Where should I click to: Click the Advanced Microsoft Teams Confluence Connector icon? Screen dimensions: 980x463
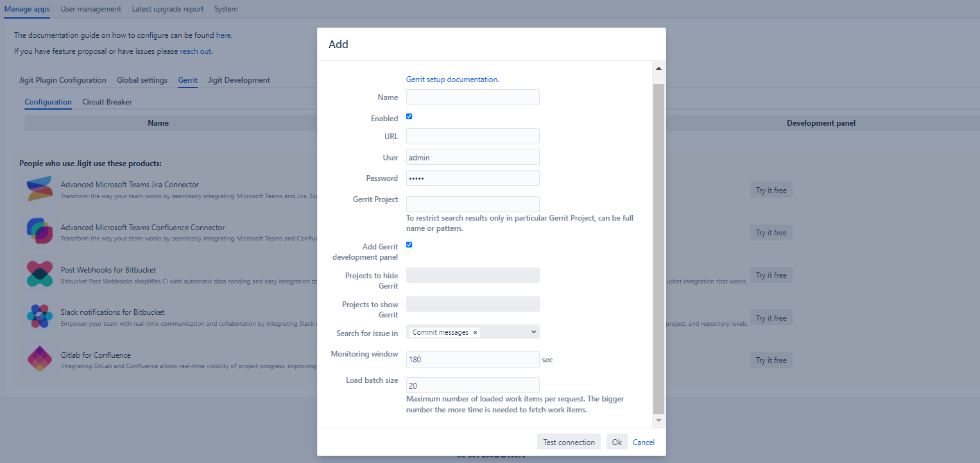click(x=39, y=231)
